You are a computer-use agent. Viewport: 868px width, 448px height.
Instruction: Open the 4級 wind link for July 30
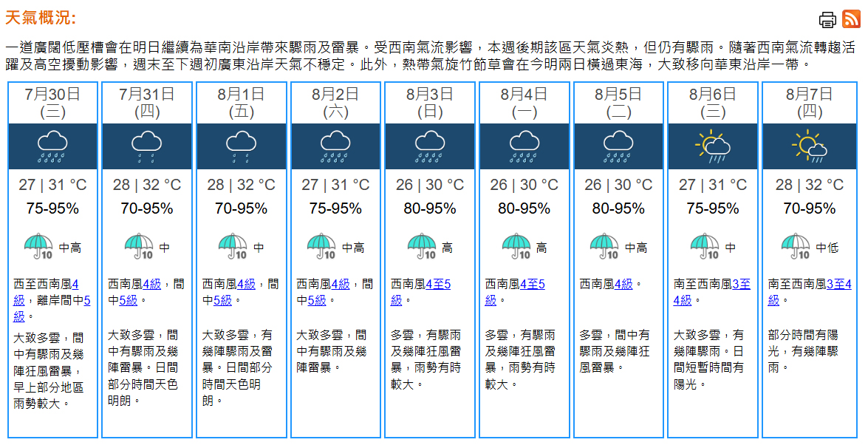coord(75,284)
